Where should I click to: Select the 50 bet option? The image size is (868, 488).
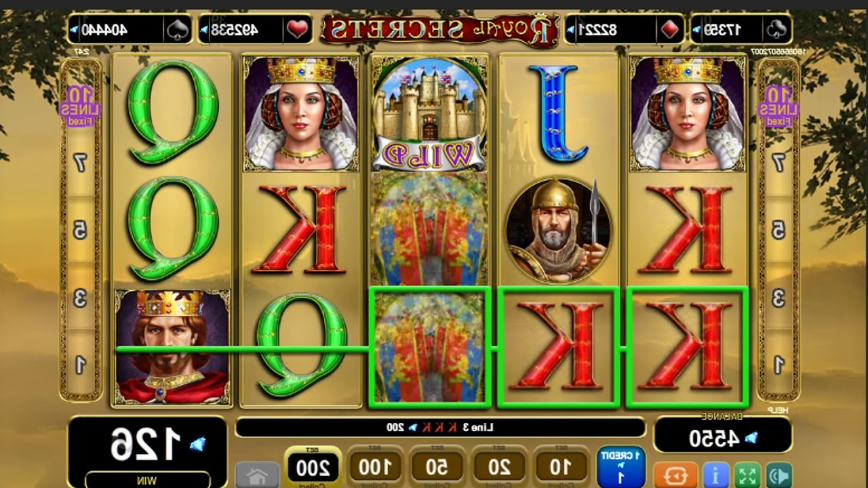(437, 466)
